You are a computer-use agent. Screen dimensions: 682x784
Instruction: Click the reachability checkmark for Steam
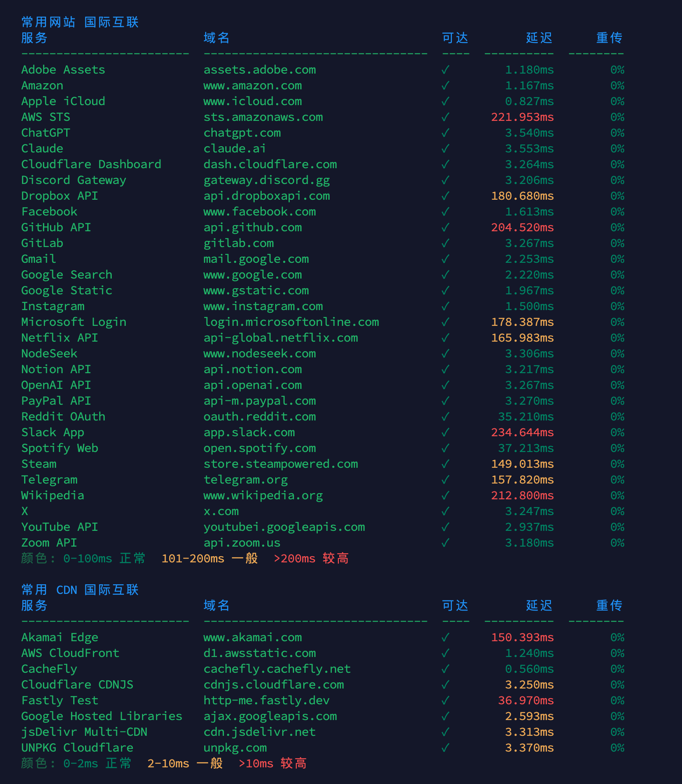[x=445, y=464]
